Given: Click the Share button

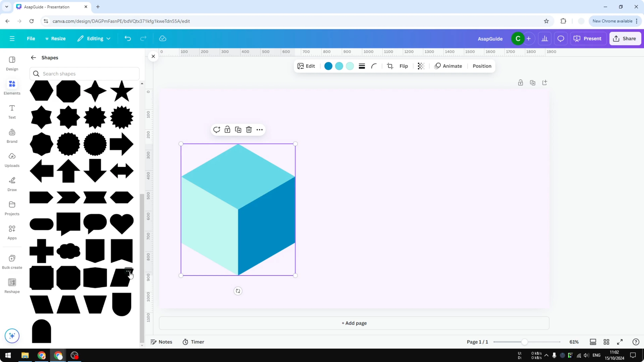Looking at the screenshot, I should [x=625, y=38].
